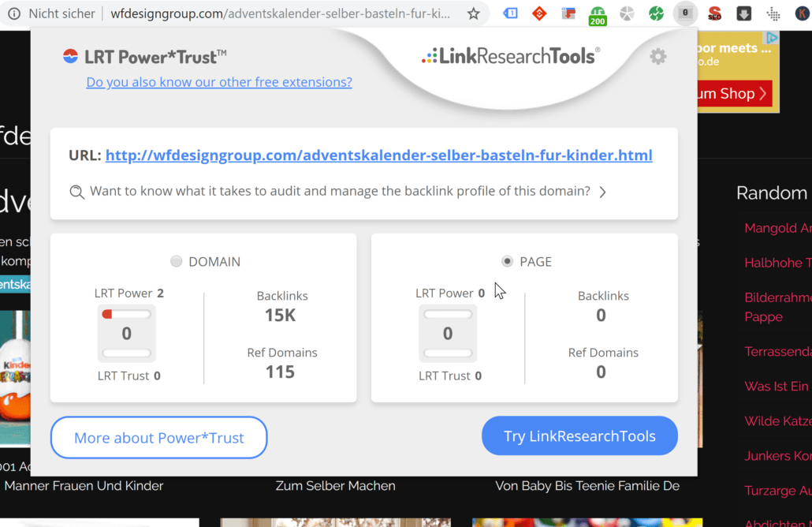Click the magnifier icon beside audit question
This screenshot has height=527, width=812.
click(76, 192)
